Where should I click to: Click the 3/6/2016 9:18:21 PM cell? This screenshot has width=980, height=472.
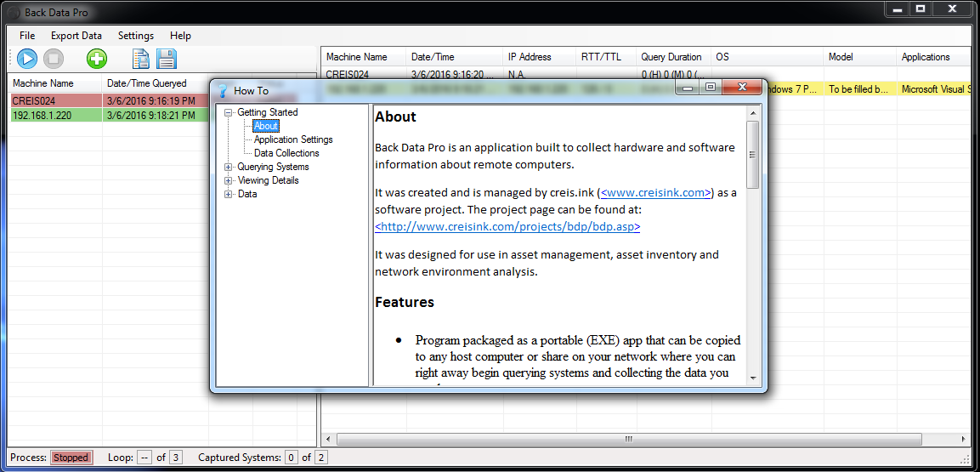pos(150,115)
